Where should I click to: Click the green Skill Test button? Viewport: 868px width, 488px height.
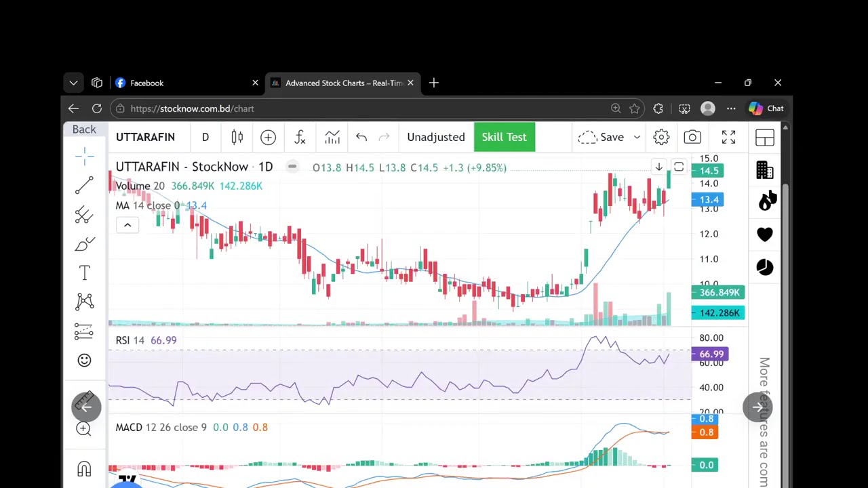(504, 137)
